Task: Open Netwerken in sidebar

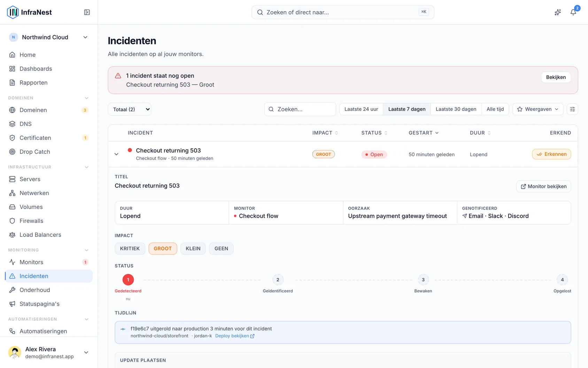Action: (49, 193)
